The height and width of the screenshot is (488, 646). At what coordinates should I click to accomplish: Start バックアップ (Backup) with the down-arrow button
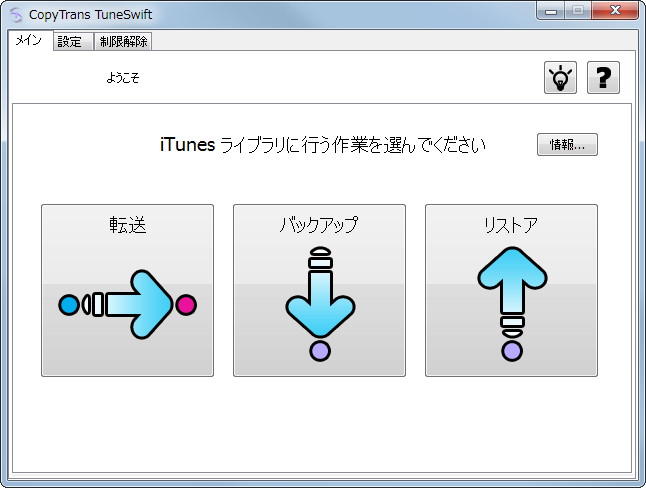319,290
